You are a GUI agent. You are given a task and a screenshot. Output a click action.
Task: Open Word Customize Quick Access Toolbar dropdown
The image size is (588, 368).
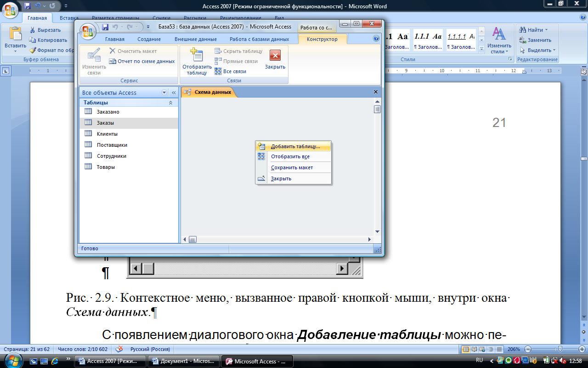pos(65,6)
